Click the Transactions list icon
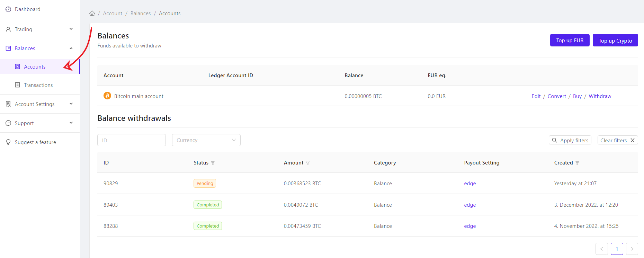The width and height of the screenshot is (644, 258). (18, 85)
